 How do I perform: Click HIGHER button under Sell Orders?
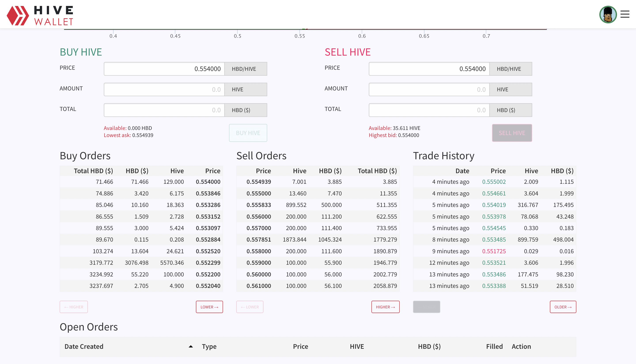pos(385,307)
